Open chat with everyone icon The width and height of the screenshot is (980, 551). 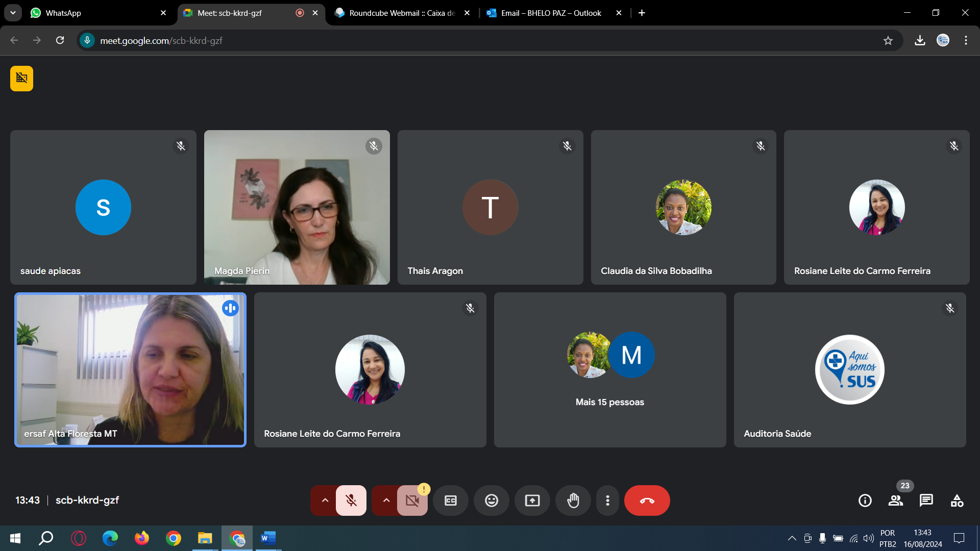(x=926, y=500)
